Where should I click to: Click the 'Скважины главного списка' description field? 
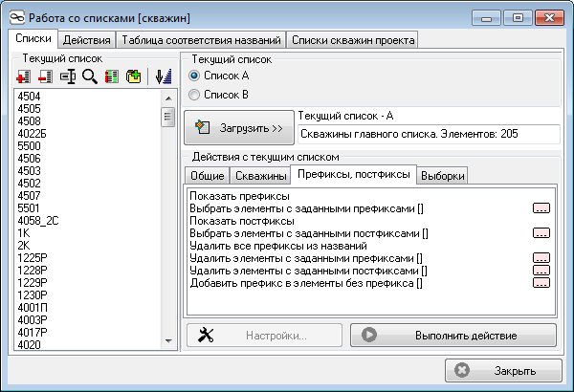tap(429, 134)
